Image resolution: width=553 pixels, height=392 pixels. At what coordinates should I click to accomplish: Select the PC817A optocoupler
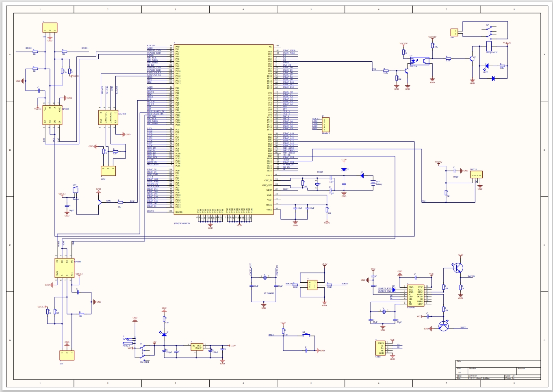(x=420, y=61)
